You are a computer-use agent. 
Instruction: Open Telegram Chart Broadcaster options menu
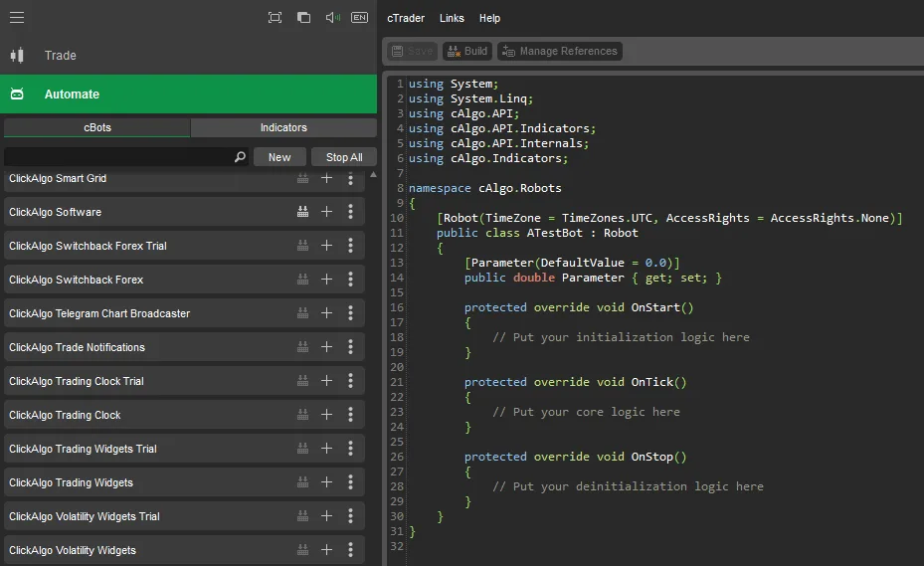coord(351,313)
